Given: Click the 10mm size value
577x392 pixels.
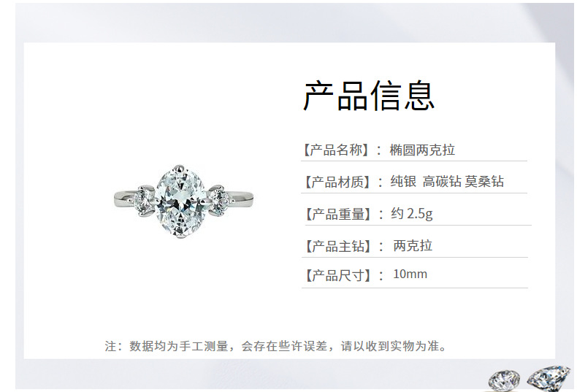Looking at the screenshot, I should tap(410, 274).
